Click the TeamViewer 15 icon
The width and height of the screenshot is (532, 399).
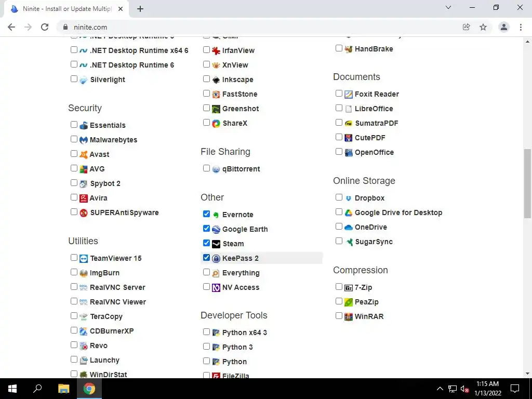click(84, 259)
